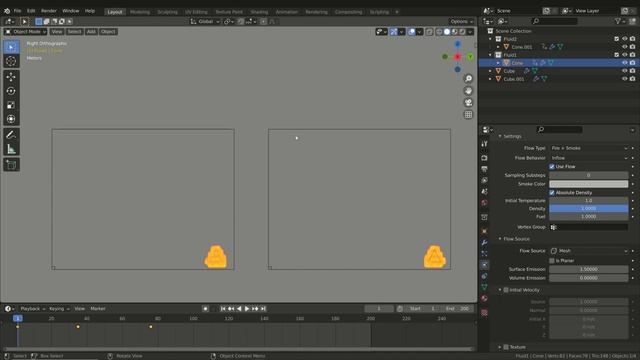Screen dimensions: 640x360
Task: Click the red X axis gizmo
Action: tap(458, 57)
